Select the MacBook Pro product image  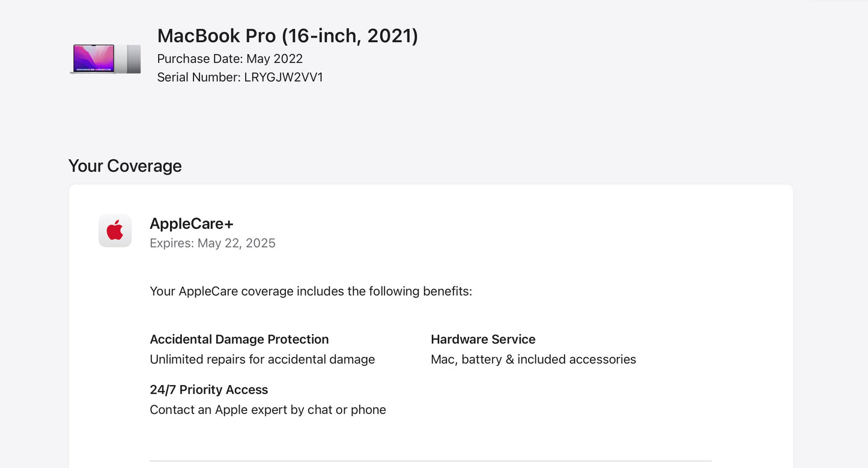(x=105, y=59)
